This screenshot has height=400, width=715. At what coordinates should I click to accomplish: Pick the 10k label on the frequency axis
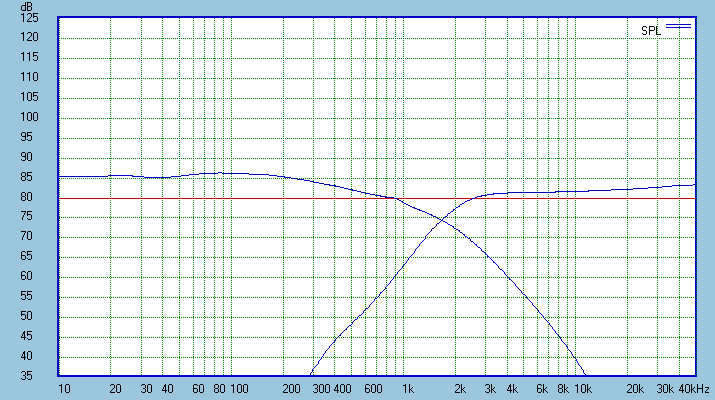[x=581, y=389]
